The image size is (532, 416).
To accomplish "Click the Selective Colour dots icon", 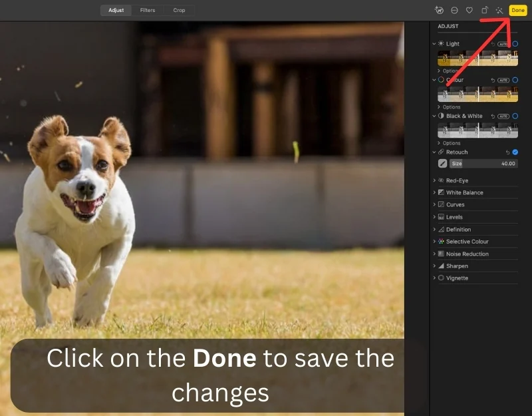I will pyautogui.click(x=441, y=242).
